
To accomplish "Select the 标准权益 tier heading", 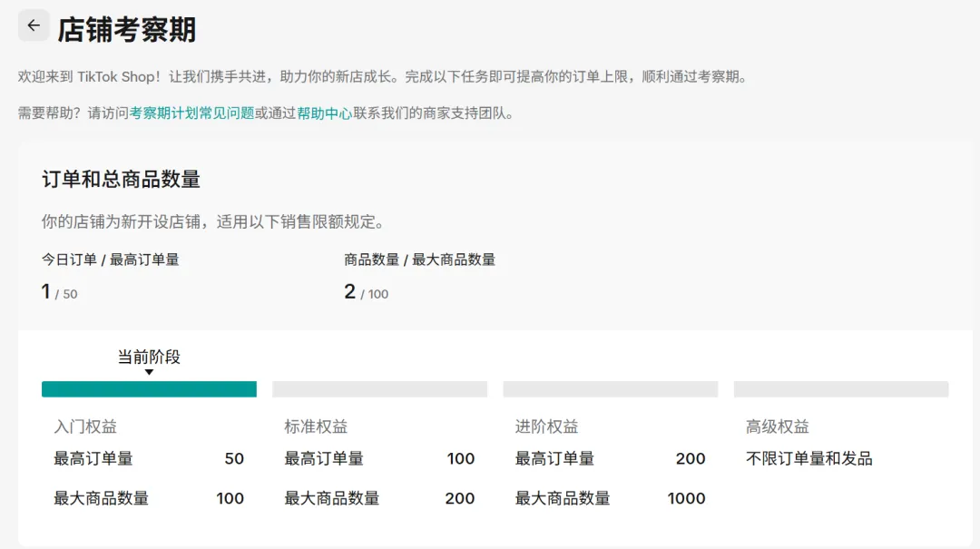I will 316,426.
